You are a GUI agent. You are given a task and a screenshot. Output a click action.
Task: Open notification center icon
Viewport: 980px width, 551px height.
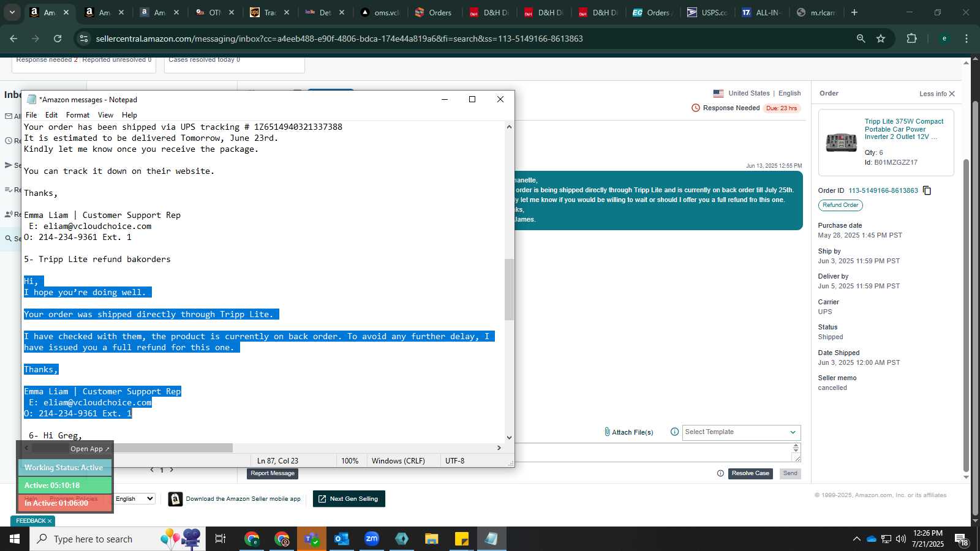pyautogui.click(x=961, y=539)
